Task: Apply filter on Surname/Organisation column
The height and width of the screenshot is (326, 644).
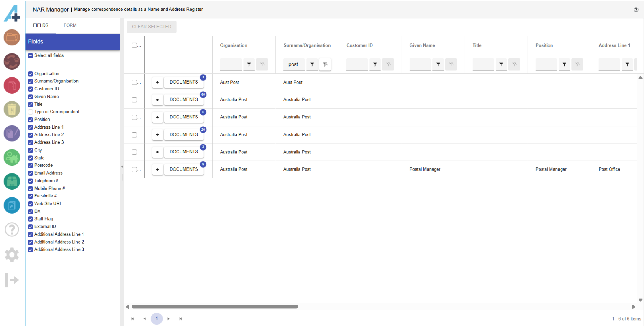Action: (x=312, y=64)
